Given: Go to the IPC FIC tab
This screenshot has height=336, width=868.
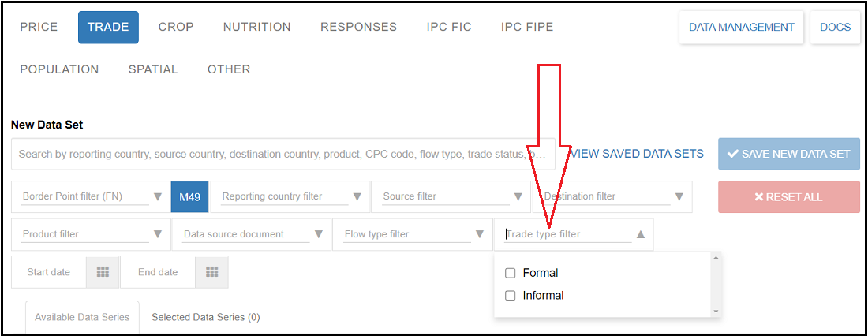Looking at the screenshot, I should click(x=449, y=27).
